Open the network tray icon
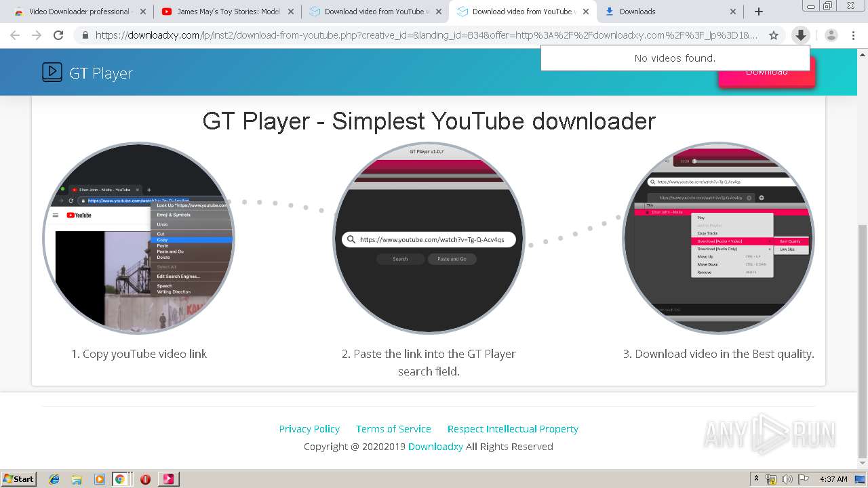This screenshot has height=488, width=868. tap(771, 479)
